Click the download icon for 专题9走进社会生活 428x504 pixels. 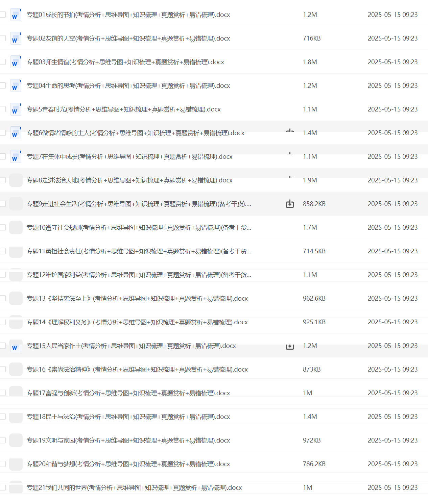[x=290, y=204]
